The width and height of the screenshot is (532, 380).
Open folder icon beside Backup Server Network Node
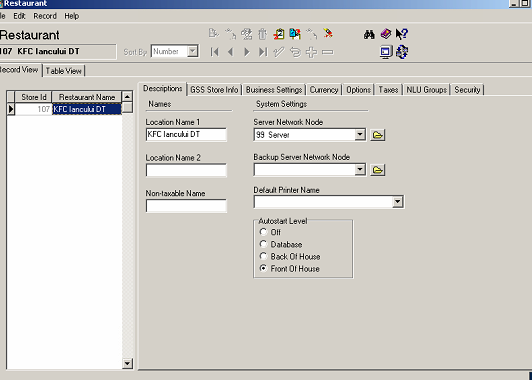pyautogui.click(x=377, y=170)
